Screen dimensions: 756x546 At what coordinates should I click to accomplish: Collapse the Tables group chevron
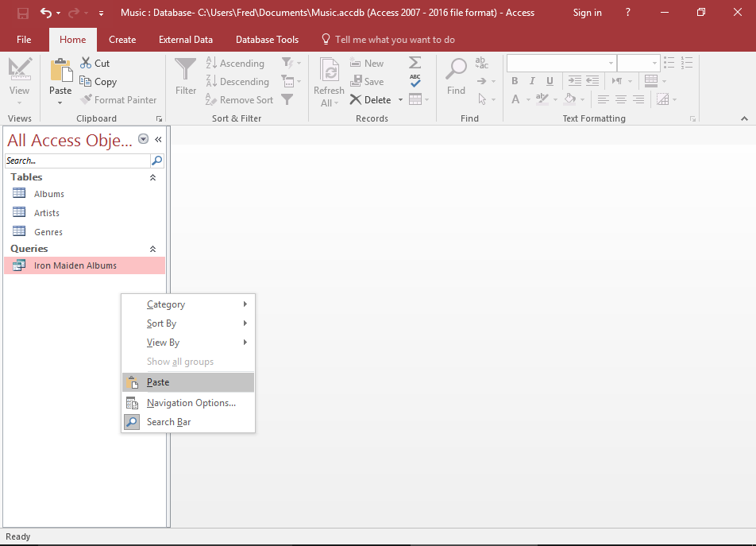point(152,177)
